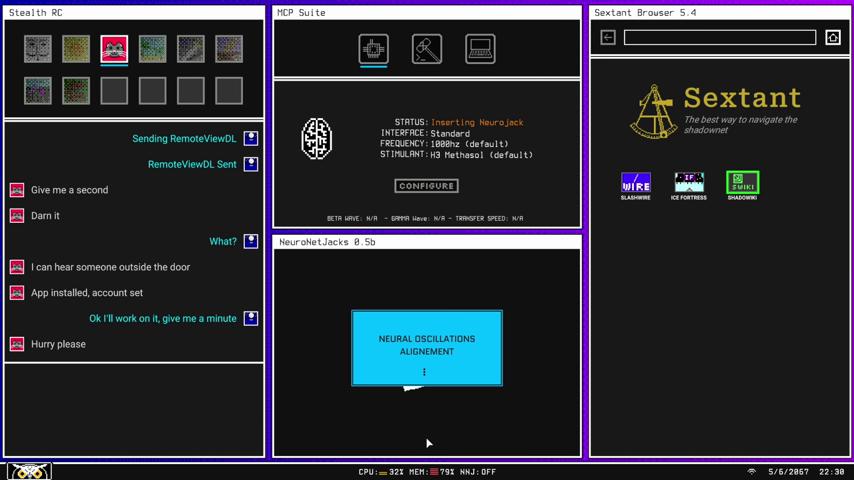
Task: Click cat avatar beside 'Give me a second'
Action: [17, 190]
